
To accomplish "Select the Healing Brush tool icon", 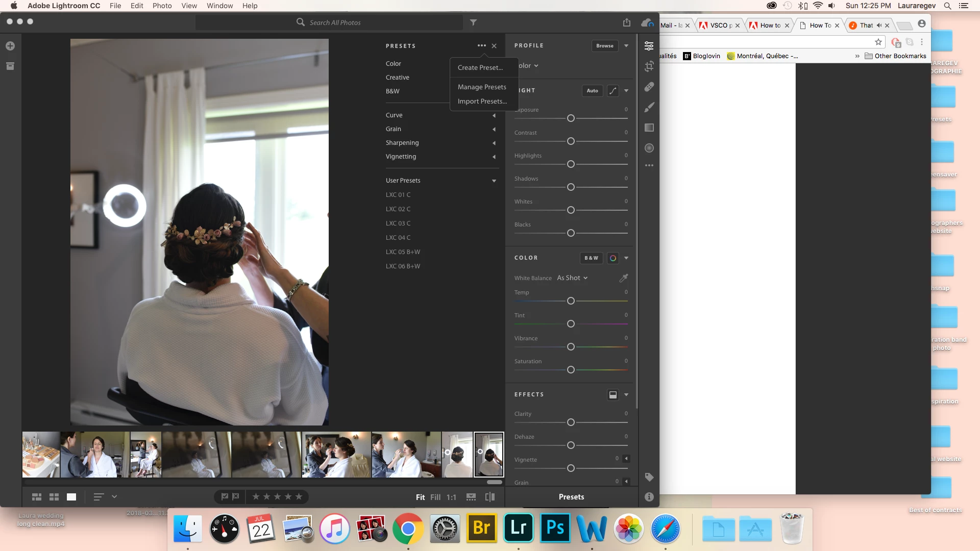I will click(649, 87).
